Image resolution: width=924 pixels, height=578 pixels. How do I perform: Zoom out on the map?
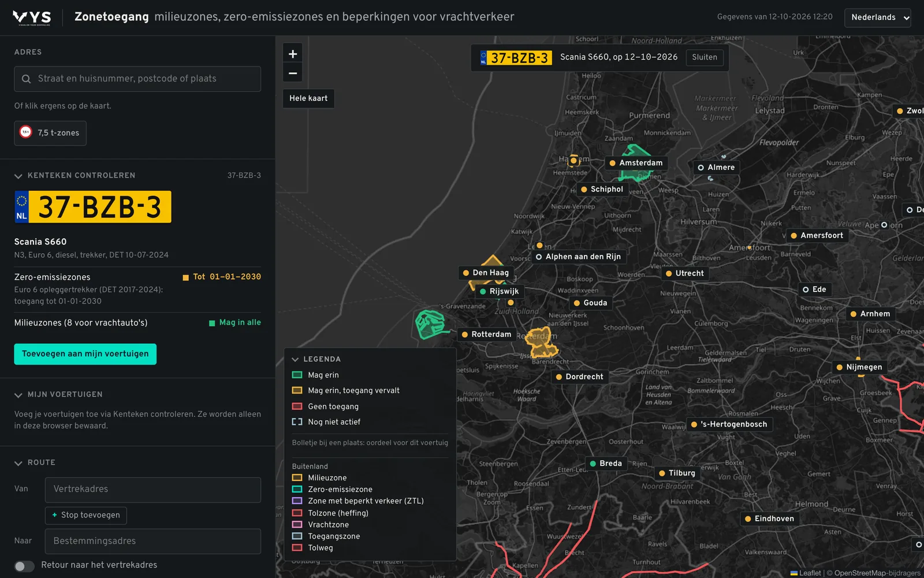tap(293, 73)
